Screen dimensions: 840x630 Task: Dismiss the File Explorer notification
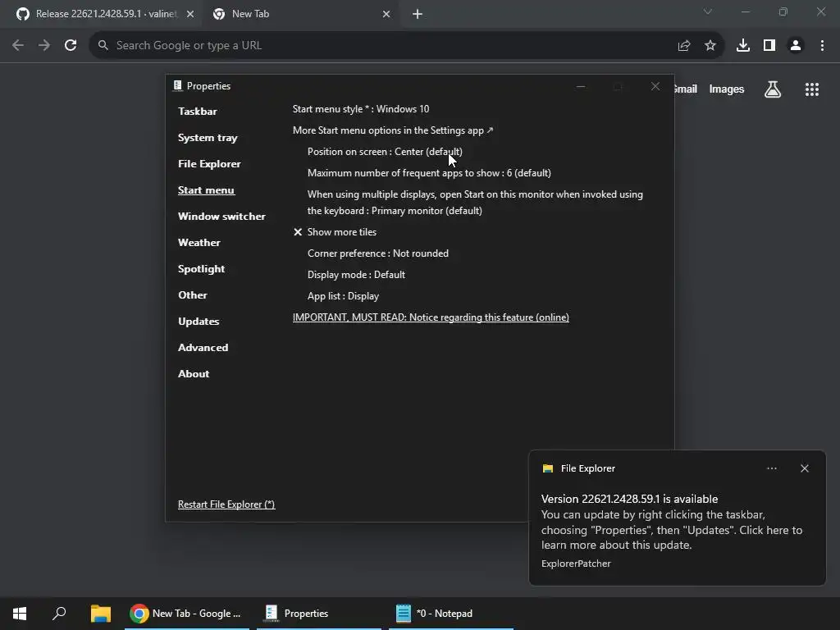coord(805,468)
